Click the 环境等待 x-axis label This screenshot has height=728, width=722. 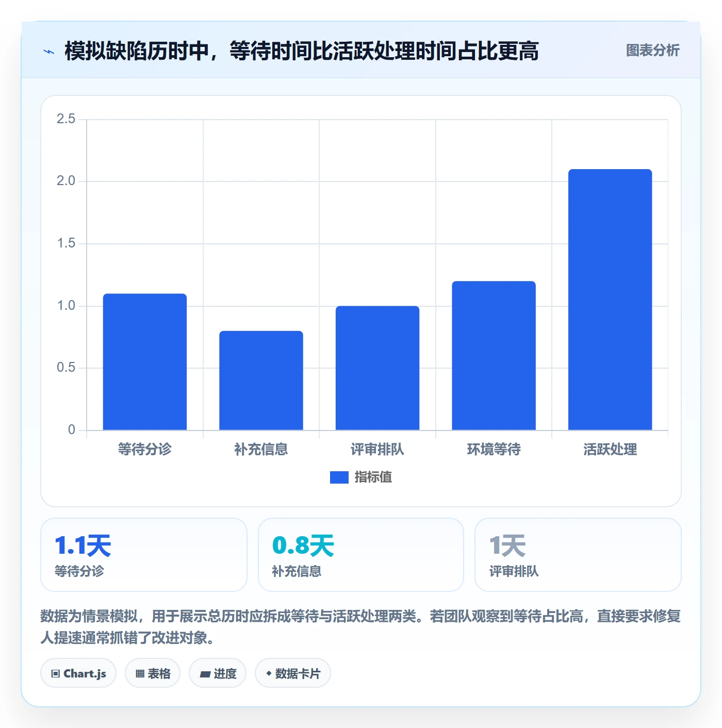tap(494, 449)
